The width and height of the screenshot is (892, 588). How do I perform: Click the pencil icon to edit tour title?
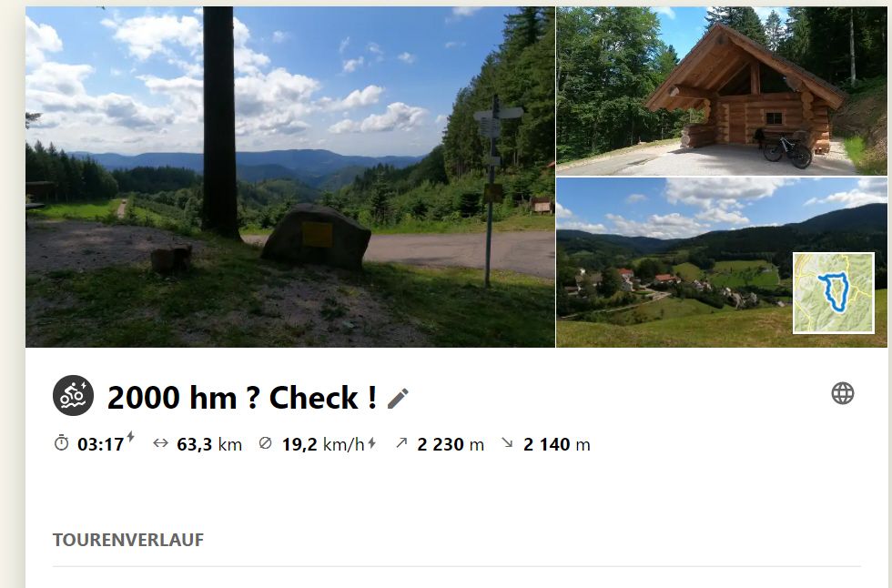[398, 398]
